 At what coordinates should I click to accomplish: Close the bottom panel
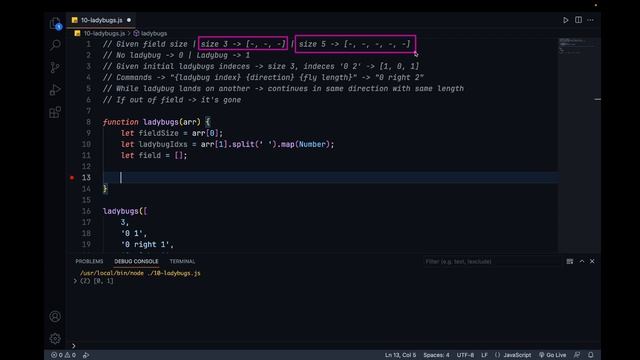point(592,262)
